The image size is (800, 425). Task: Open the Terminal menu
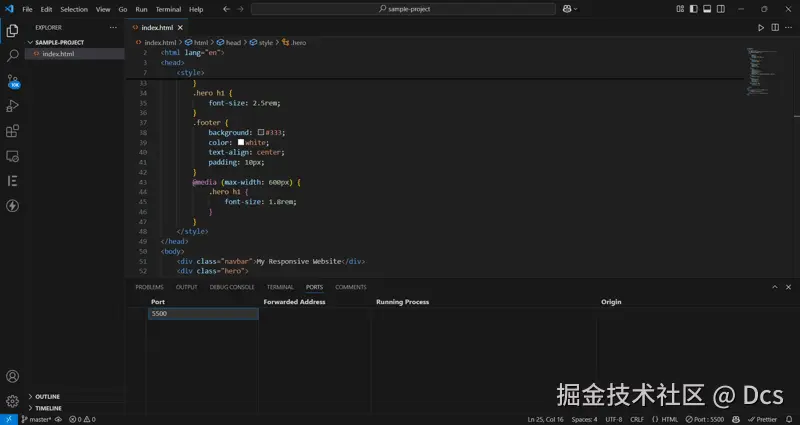pos(167,9)
